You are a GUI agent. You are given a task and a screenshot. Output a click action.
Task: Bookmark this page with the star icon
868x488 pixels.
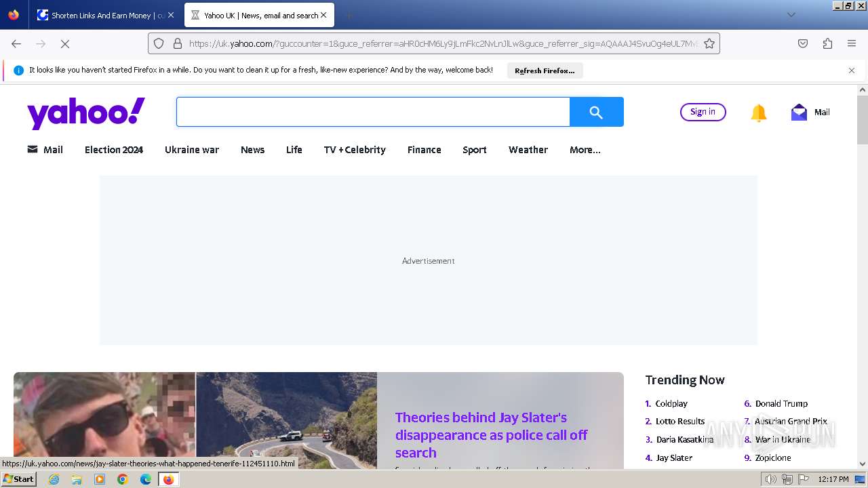click(709, 43)
